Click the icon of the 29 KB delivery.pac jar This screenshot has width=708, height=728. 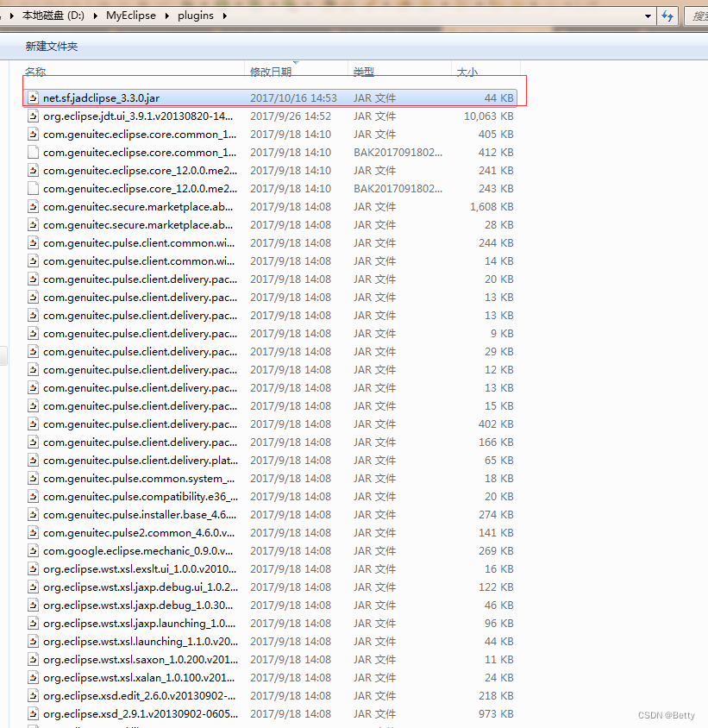(33, 351)
